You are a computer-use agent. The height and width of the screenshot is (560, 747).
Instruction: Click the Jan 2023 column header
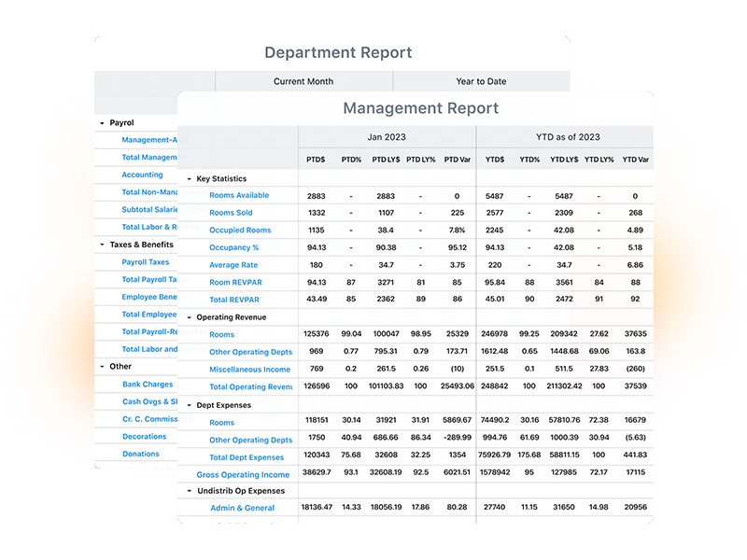pyautogui.click(x=387, y=136)
